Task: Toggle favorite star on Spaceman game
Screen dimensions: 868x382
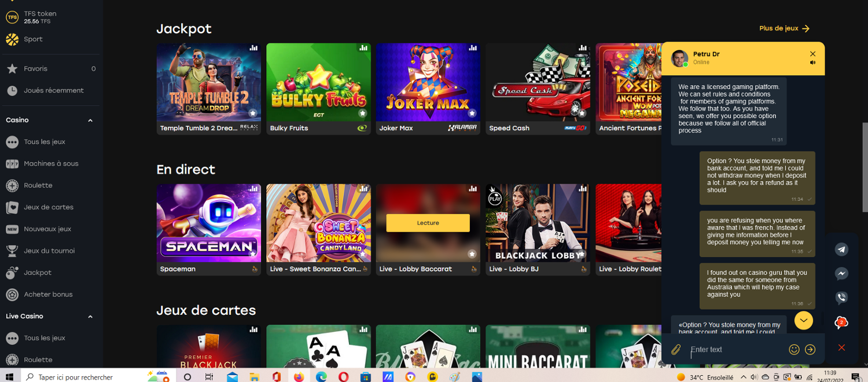Action: tap(252, 254)
